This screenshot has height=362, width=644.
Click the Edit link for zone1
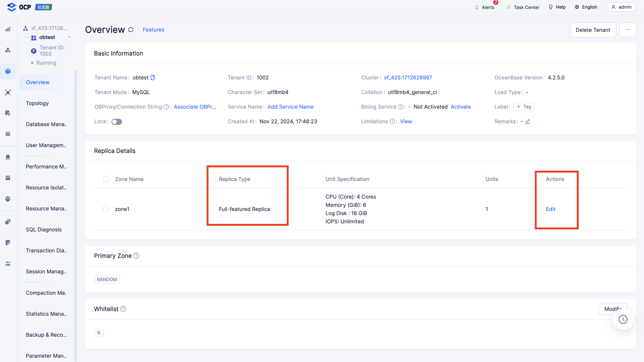click(x=550, y=209)
